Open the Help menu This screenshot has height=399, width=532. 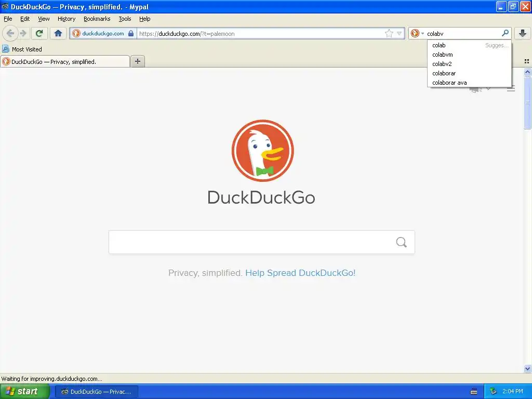(x=144, y=19)
